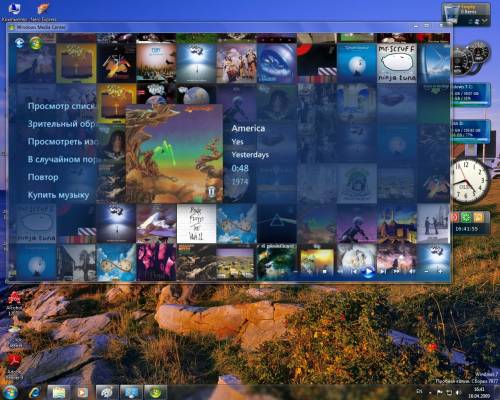
Task: Go to the previous track
Action: click(x=355, y=271)
